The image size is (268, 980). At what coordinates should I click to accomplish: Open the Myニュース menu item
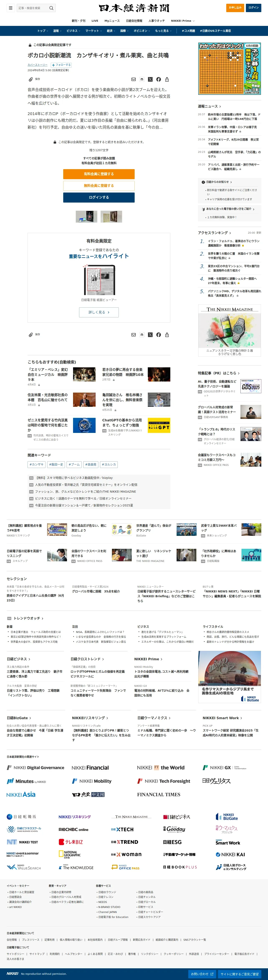tap(112, 21)
